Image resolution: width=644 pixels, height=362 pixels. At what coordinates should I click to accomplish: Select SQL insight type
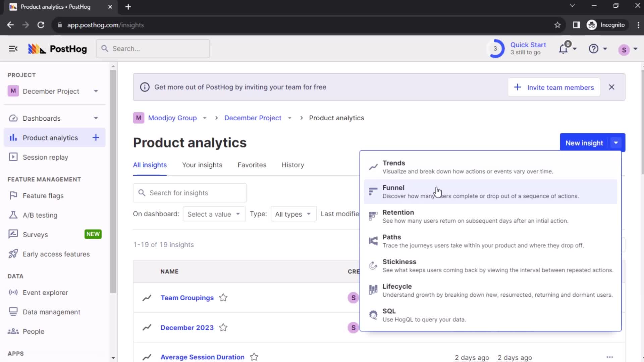pos(490,315)
